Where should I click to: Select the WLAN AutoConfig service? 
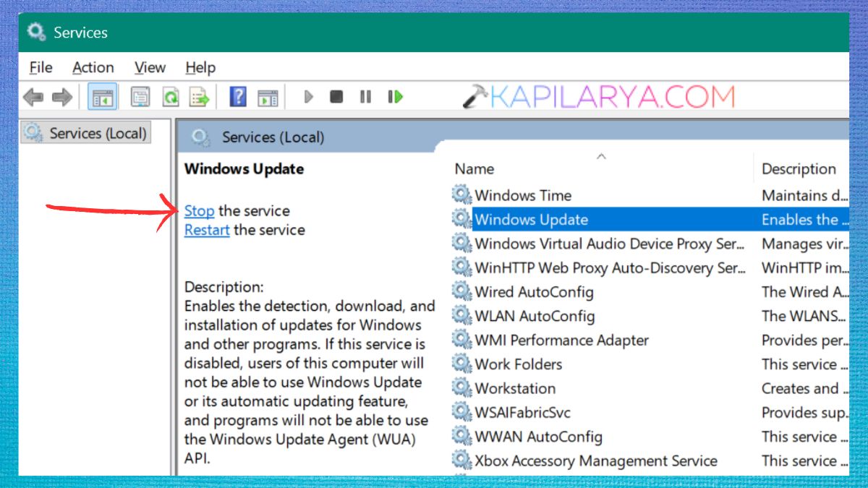[x=535, y=316]
